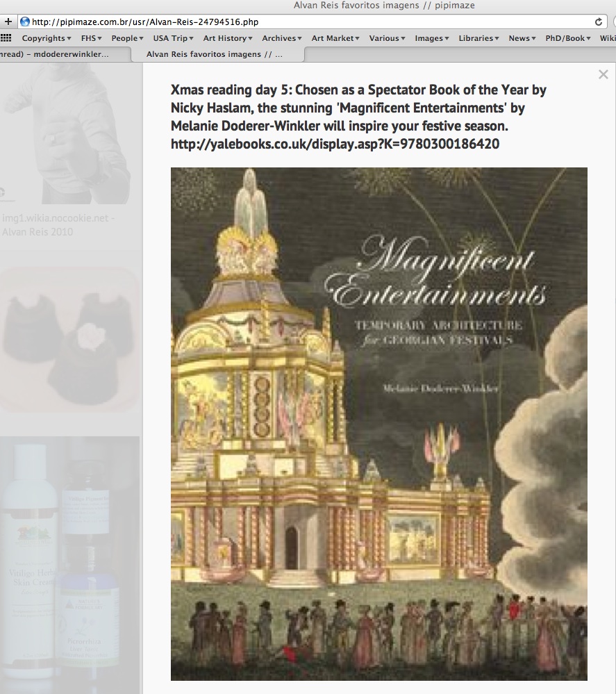This screenshot has width=616, height=694.
Task: Open the dimmed Vitiligo skin cream thumbnail
Action: point(70,565)
